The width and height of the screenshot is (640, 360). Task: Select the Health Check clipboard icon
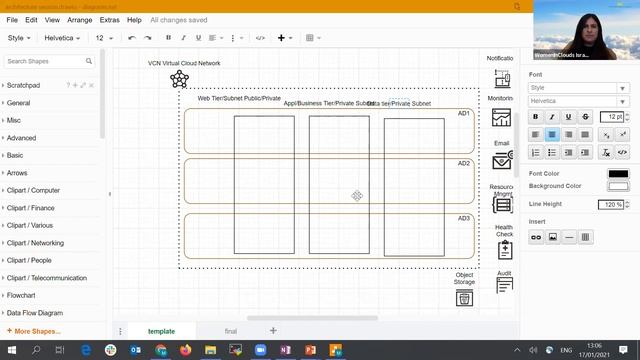(x=505, y=250)
